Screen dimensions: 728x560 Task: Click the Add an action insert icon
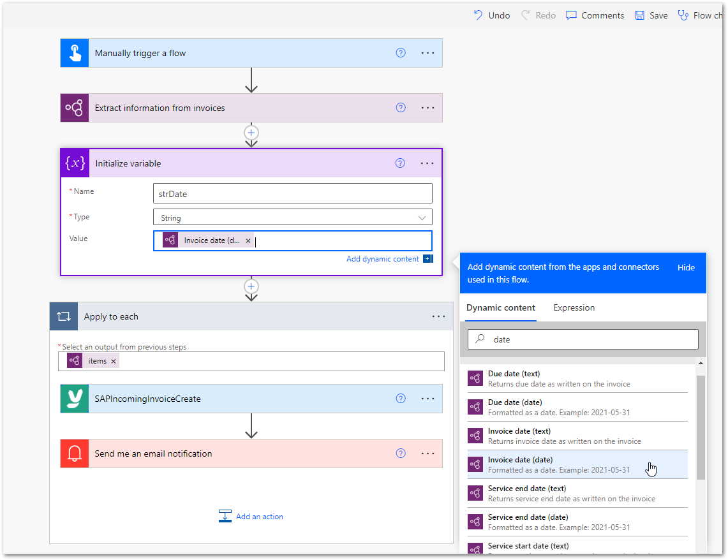[x=225, y=517]
